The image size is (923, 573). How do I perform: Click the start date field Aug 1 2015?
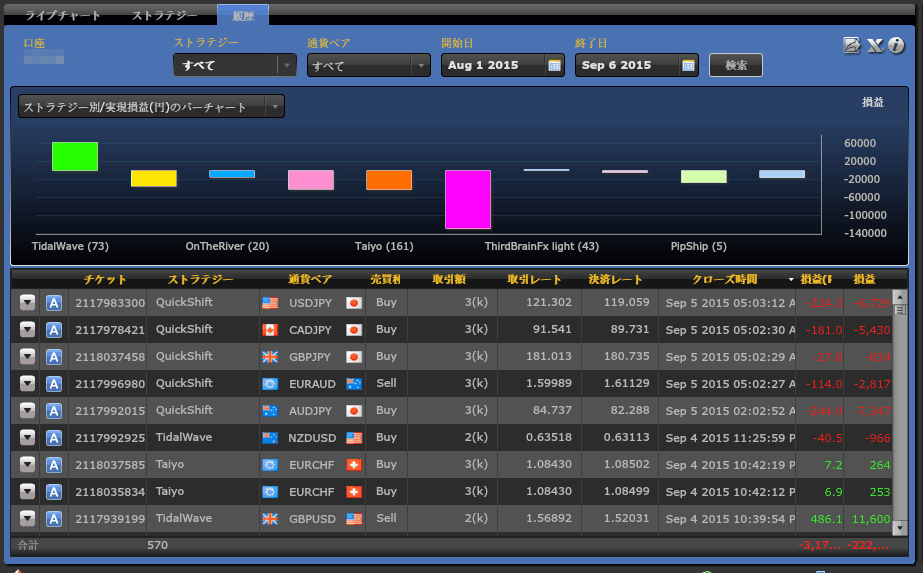493,65
